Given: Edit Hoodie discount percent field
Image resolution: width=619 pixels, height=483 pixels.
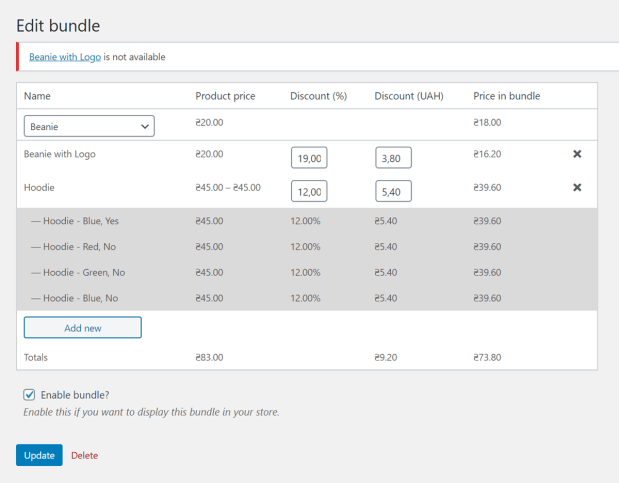Looking at the screenshot, I should point(309,190).
